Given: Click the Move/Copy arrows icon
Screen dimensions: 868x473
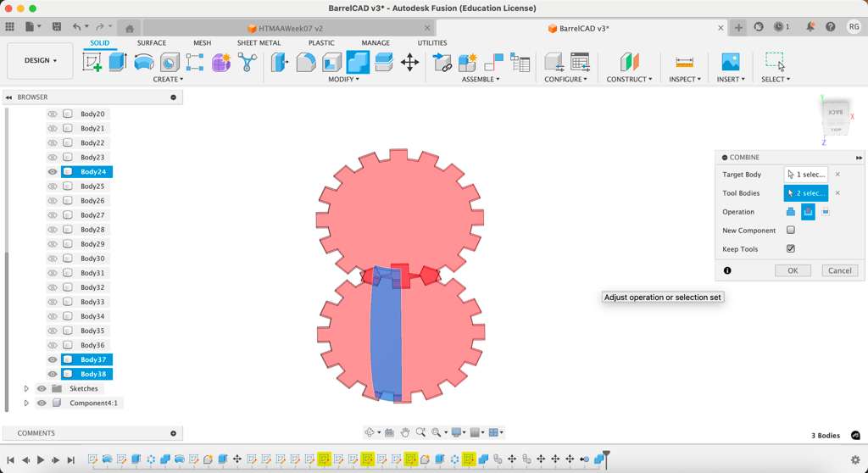Looking at the screenshot, I should click(409, 62).
